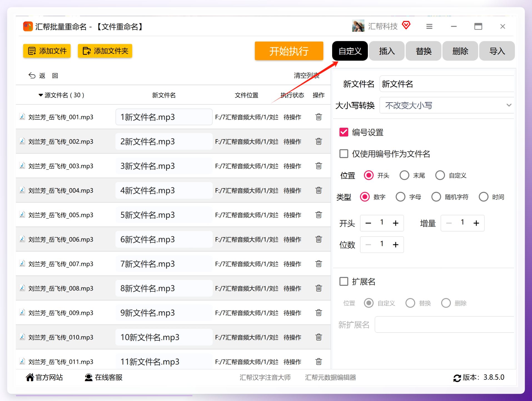Click the 添加文件夹 button

coord(105,51)
